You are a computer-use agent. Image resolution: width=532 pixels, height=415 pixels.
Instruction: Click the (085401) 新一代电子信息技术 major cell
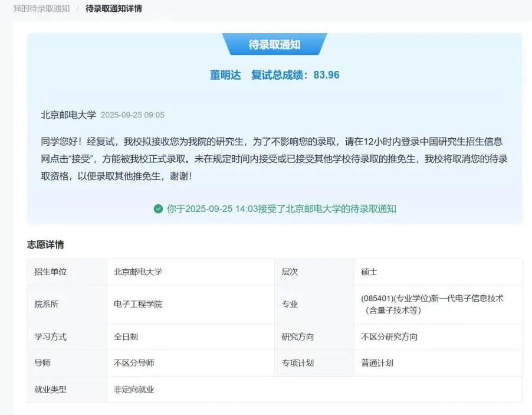point(432,304)
